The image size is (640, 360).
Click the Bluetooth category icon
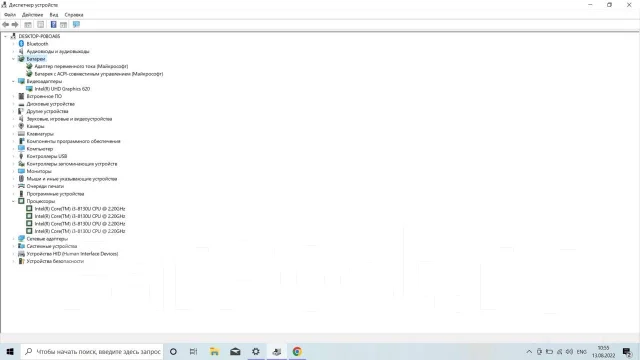[x=21, y=44]
